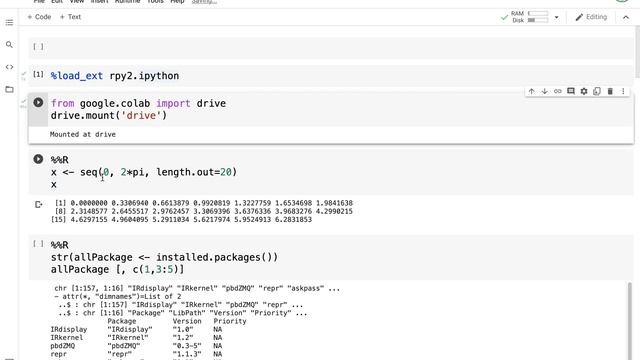This screenshot has height=360, width=640.
Task: Click the 'chr [1:157, 1:16]' output line
Action: [x=197, y=288]
